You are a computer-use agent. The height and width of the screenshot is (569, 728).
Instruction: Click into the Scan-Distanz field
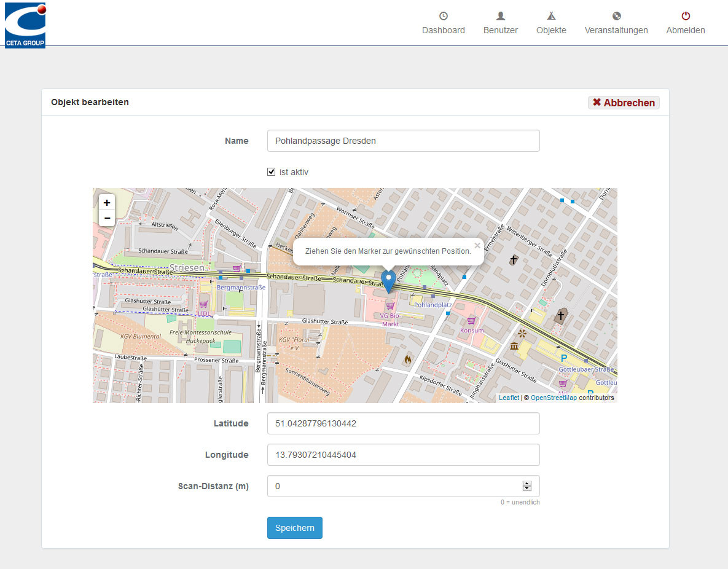click(x=404, y=486)
